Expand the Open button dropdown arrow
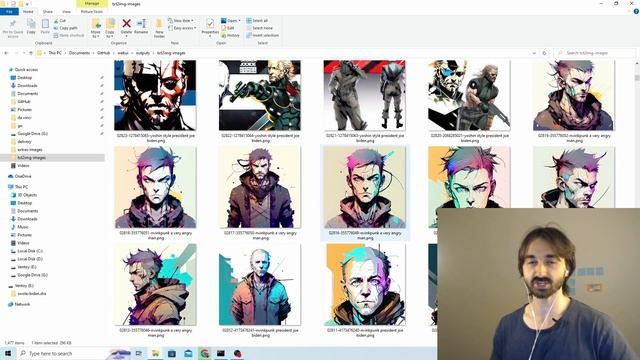Viewport: 640px width, 360px height. click(x=239, y=20)
